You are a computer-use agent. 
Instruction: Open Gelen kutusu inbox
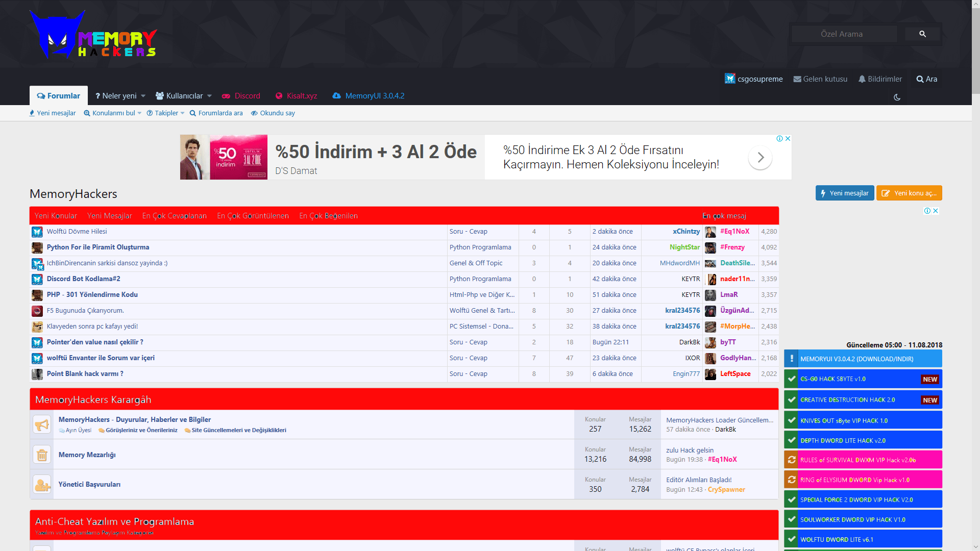click(x=820, y=79)
